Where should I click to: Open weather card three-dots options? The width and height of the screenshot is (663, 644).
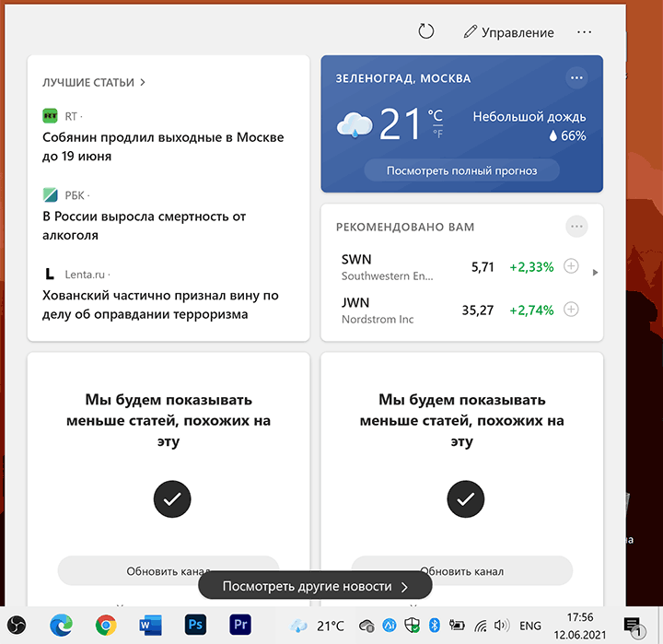click(x=576, y=78)
